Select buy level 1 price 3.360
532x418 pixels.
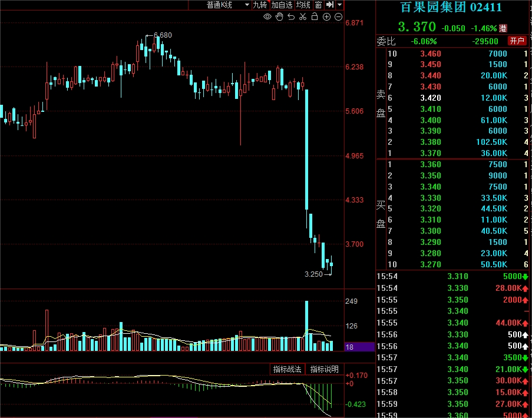coord(431,164)
